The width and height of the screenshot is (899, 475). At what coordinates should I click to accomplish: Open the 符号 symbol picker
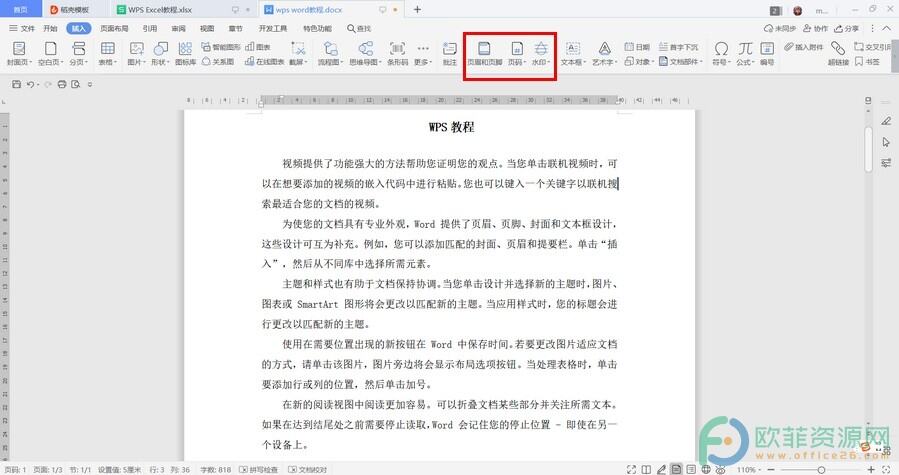point(721,53)
